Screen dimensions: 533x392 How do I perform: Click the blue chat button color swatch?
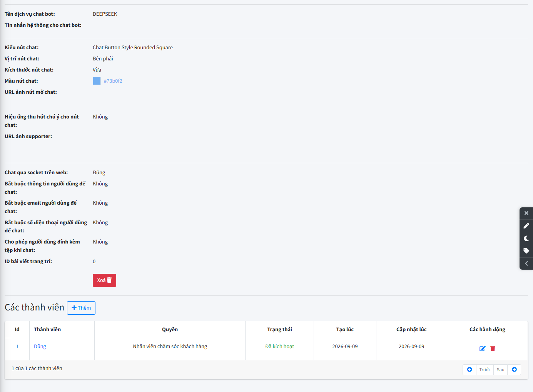(97, 81)
